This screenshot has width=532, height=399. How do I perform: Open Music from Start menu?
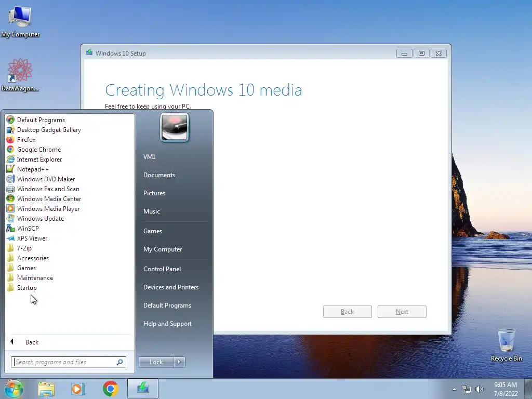point(151,211)
